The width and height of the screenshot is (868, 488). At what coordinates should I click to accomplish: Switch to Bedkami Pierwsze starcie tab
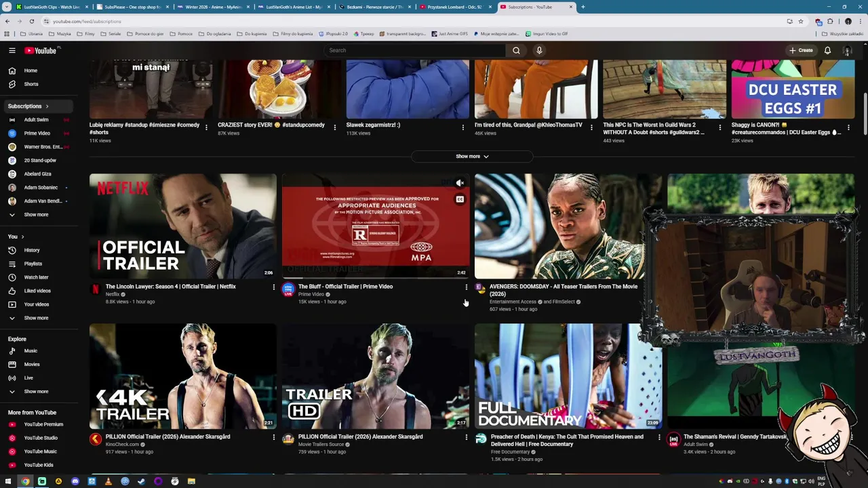374,7
